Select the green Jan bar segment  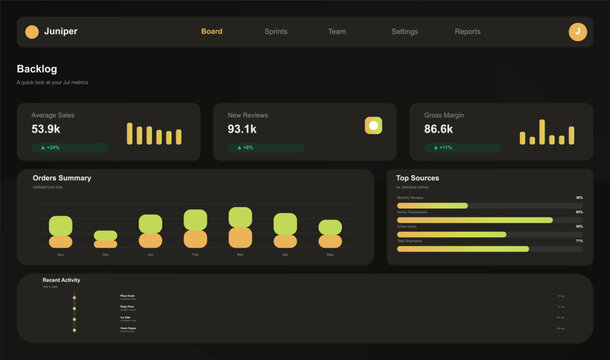151,224
